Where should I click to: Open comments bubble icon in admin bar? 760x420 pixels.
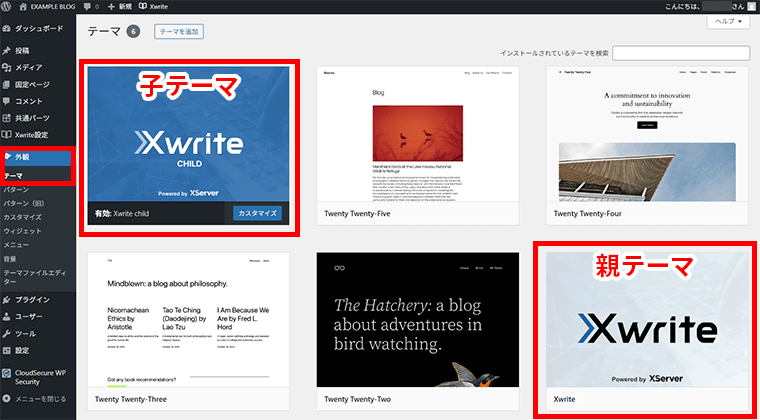coord(87,7)
